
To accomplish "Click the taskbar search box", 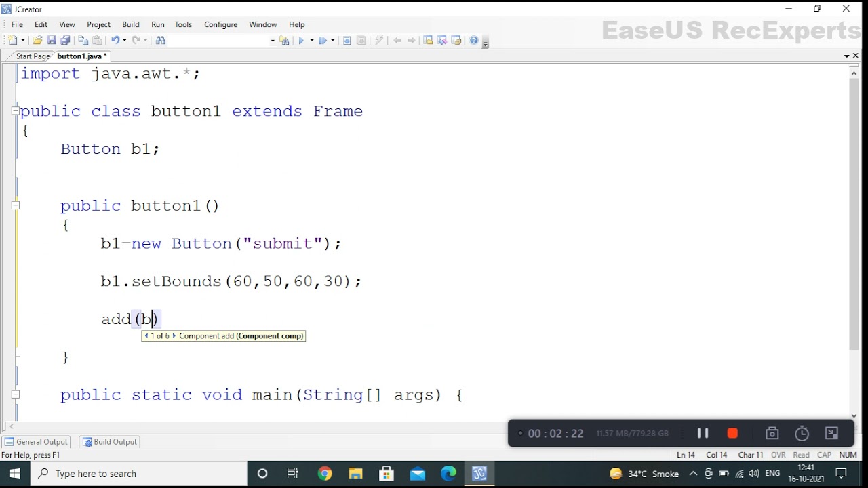I will (139, 474).
